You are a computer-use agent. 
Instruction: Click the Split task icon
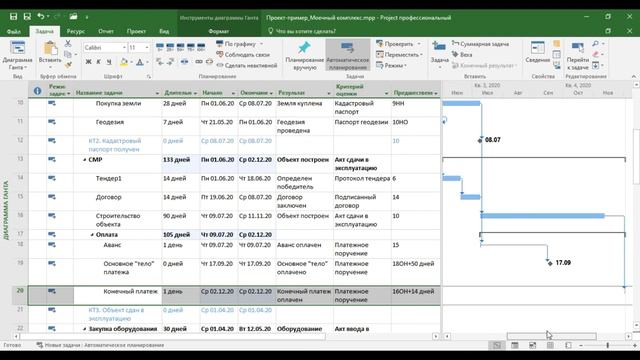point(184,62)
